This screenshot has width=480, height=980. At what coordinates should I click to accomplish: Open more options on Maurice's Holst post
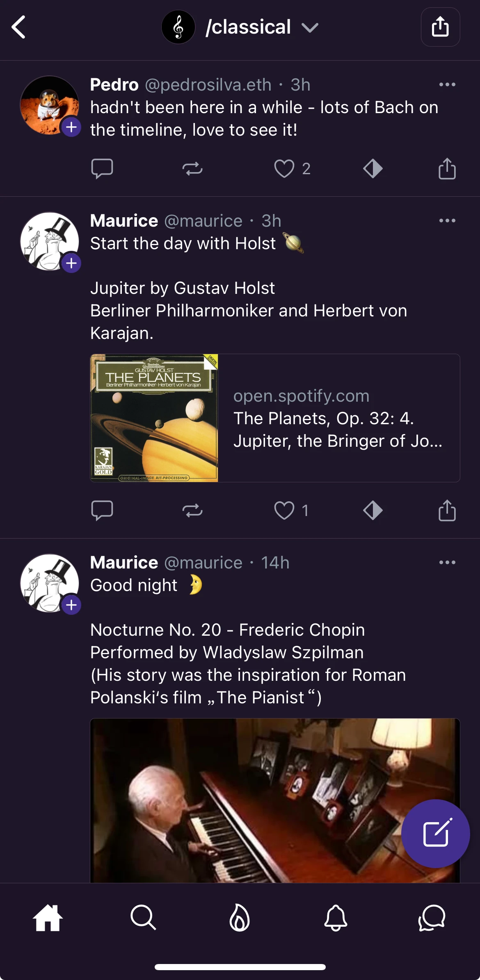(447, 221)
